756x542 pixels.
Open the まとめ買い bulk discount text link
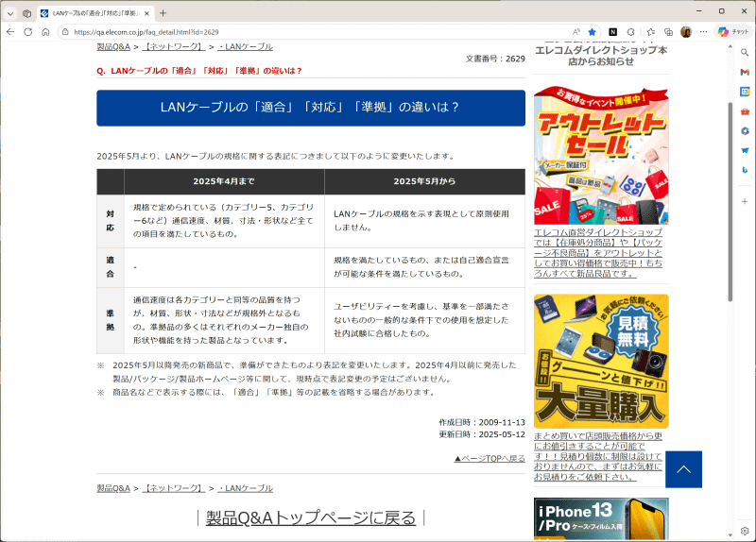point(598,456)
